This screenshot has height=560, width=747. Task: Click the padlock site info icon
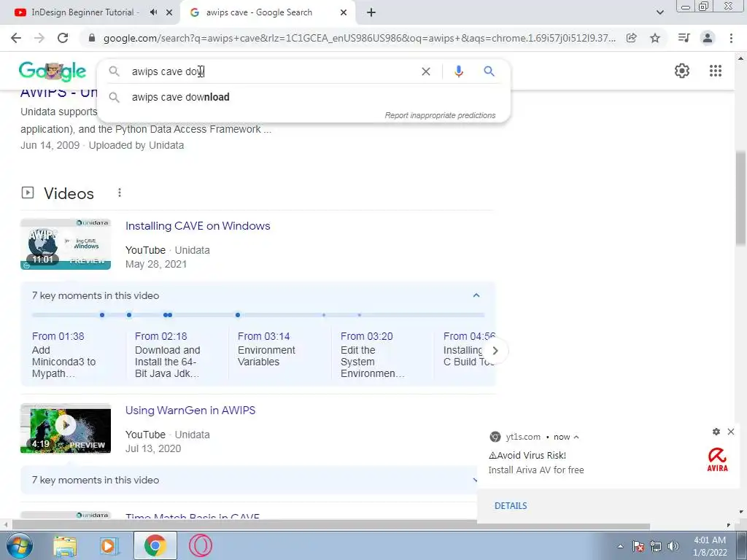(x=92, y=38)
